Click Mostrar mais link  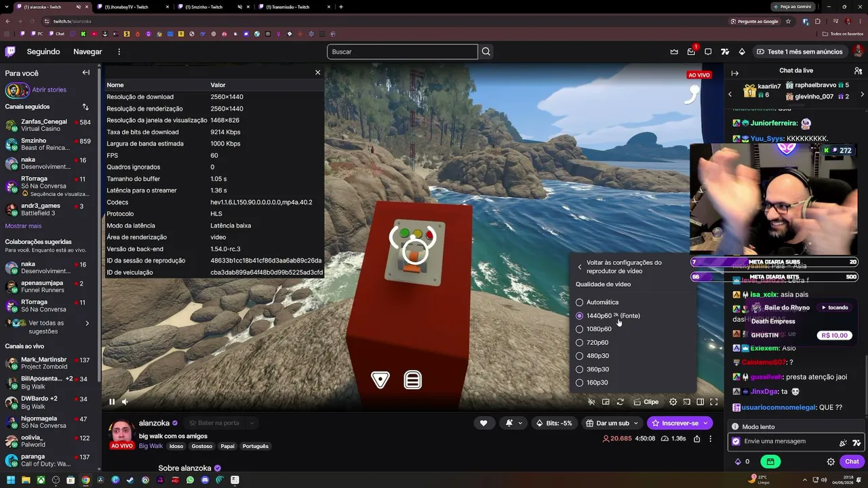pyautogui.click(x=23, y=226)
